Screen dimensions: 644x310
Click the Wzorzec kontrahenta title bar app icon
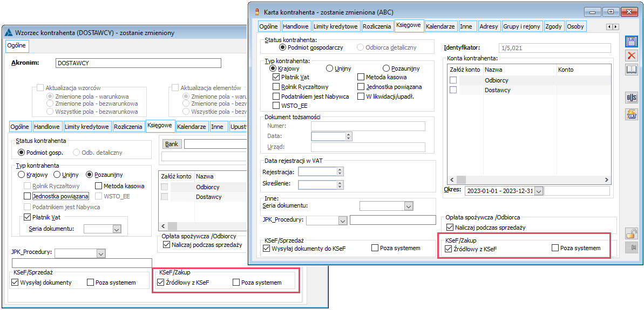[x=9, y=33]
